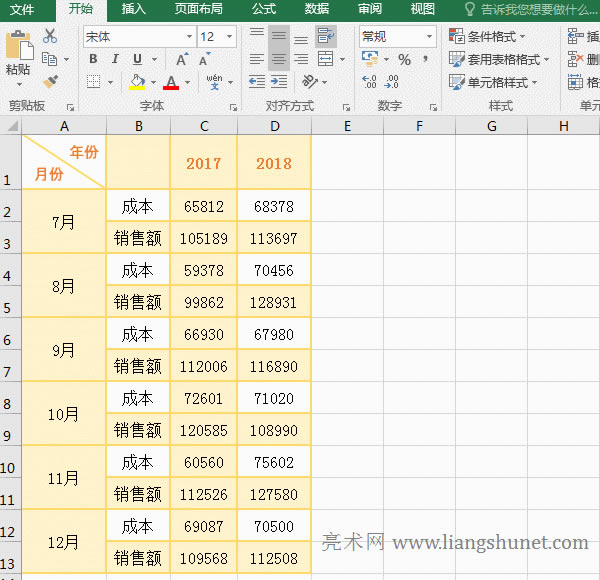Click the Increase Decimal icon

point(369,82)
